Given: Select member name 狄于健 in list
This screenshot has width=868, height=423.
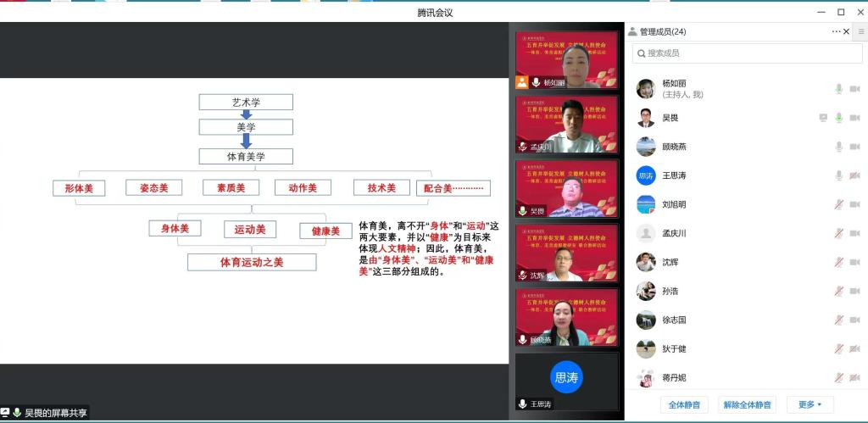Looking at the screenshot, I should pyautogui.click(x=674, y=348).
